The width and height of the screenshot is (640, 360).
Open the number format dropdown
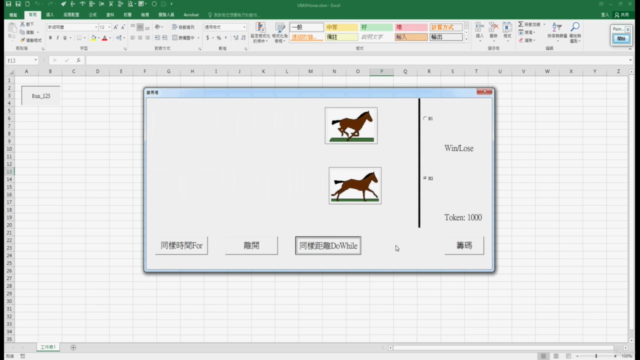point(244,27)
